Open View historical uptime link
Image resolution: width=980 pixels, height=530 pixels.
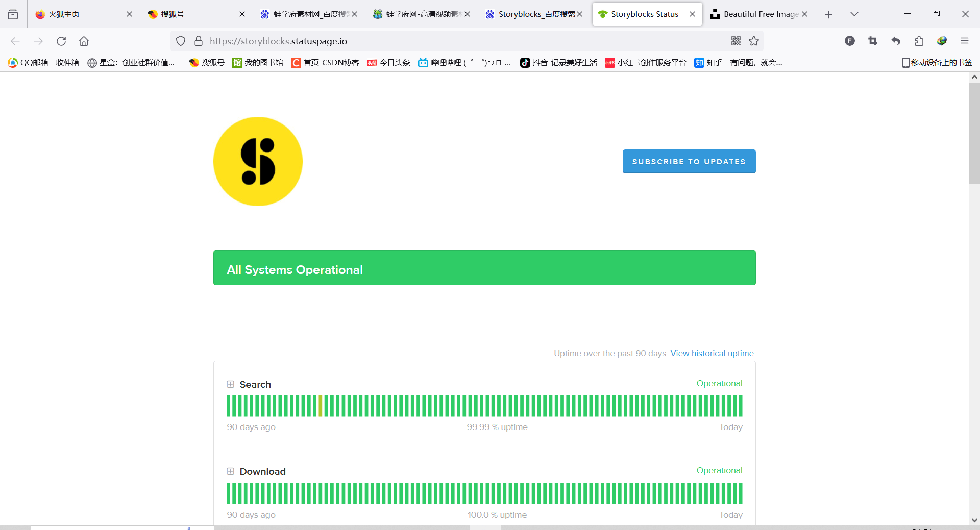pos(712,353)
